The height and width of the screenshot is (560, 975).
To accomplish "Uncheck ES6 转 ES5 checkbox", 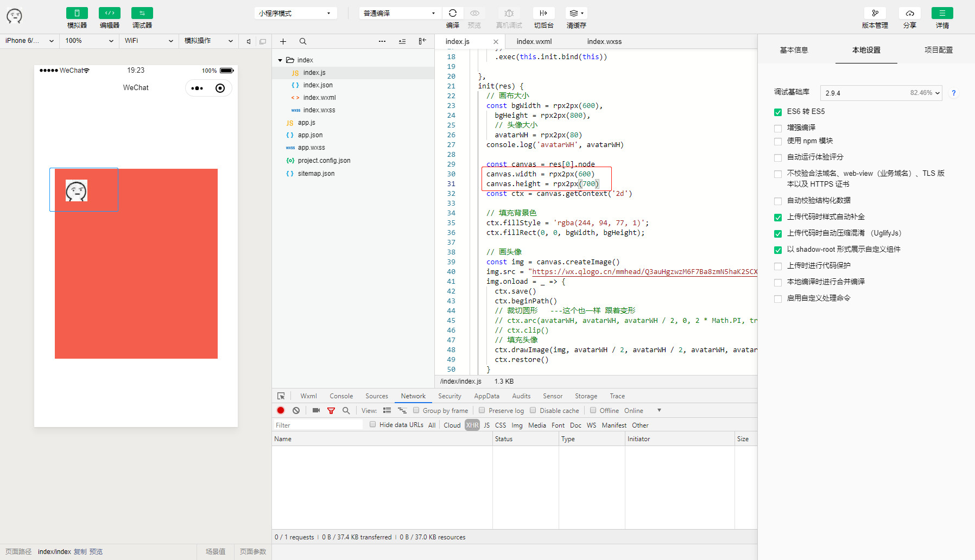I will [x=778, y=112].
